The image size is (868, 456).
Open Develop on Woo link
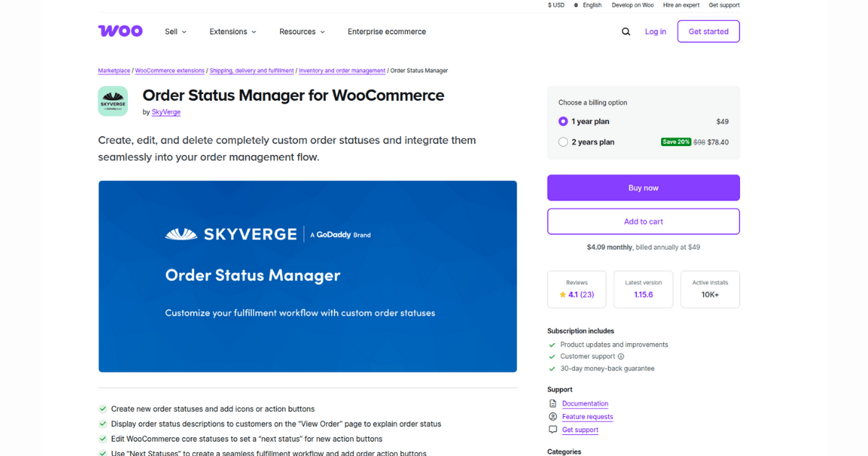(x=633, y=5)
